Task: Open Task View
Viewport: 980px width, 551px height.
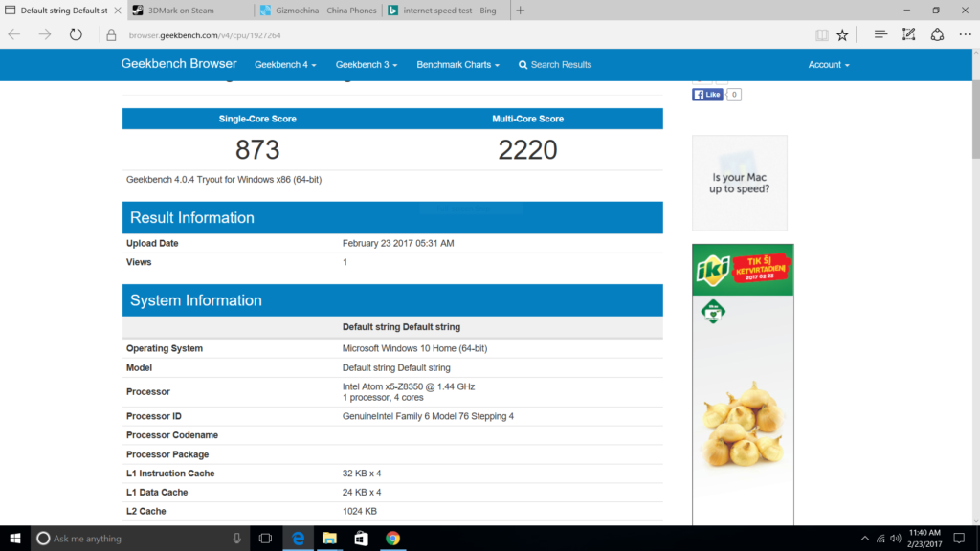Action: click(266, 538)
